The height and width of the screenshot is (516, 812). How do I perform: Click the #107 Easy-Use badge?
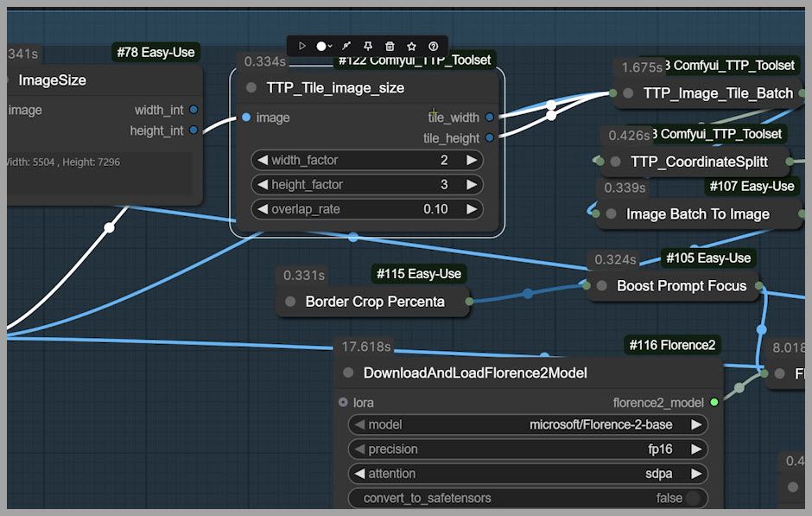pyautogui.click(x=752, y=186)
